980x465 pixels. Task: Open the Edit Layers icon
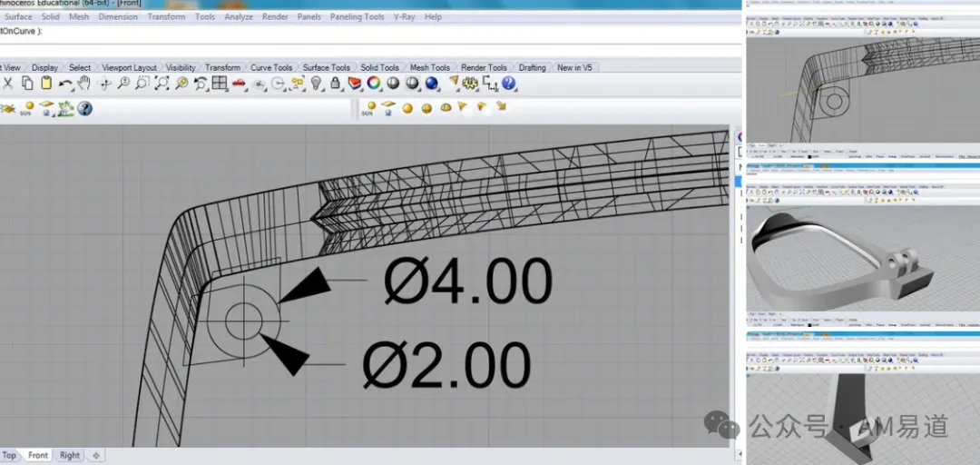355,84
